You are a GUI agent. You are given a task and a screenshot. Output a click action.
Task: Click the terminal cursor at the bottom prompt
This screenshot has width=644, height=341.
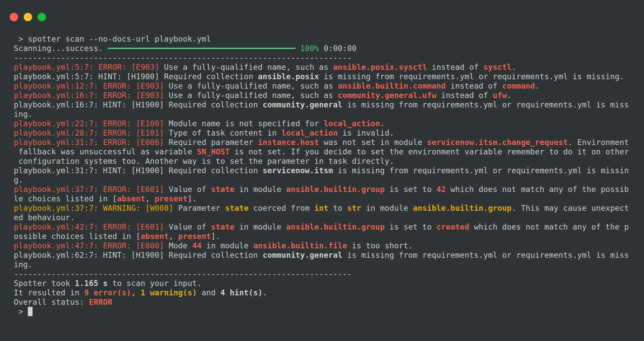(30, 311)
